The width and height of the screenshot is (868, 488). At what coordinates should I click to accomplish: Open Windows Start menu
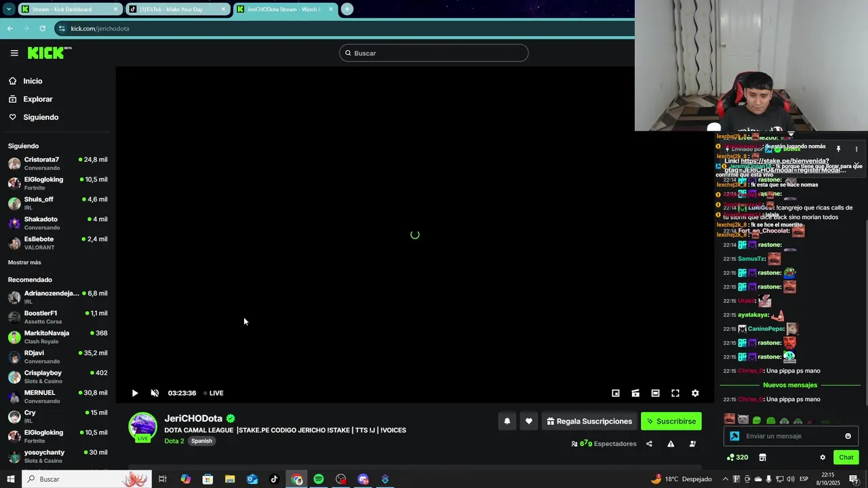(x=10, y=479)
